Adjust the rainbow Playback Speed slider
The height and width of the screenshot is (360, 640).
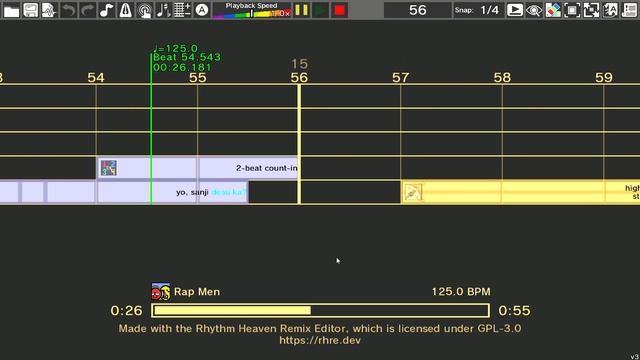click(x=252, y=10)
